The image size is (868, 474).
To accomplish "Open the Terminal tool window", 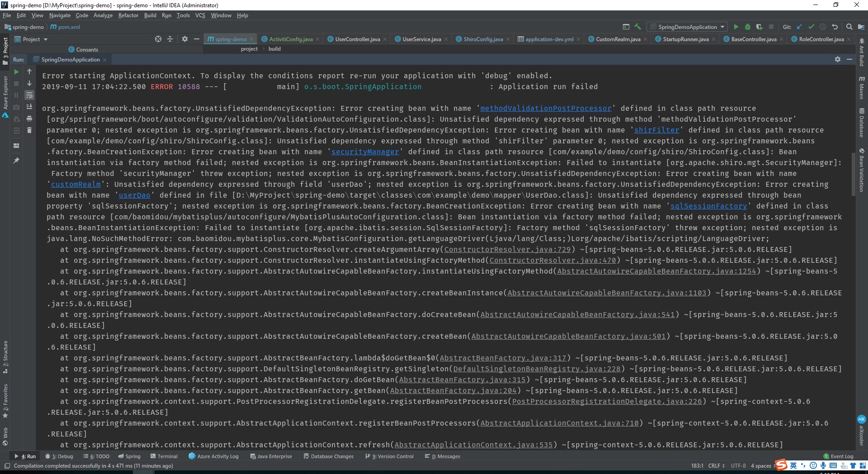I will [164, 456].
